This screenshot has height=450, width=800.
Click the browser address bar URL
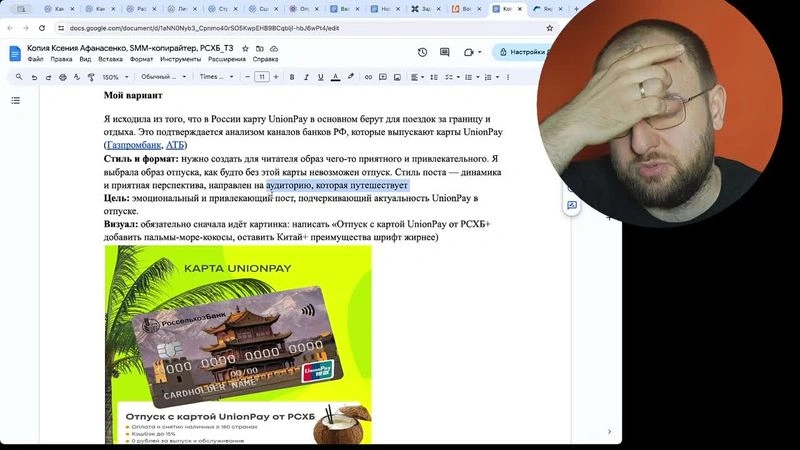tap(204, 28)
